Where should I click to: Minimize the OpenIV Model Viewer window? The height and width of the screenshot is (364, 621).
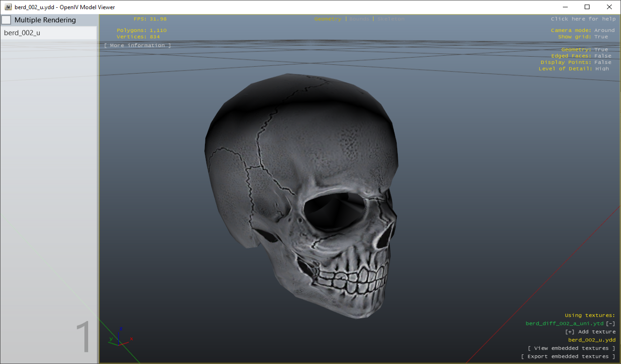(x=565, y=7)
